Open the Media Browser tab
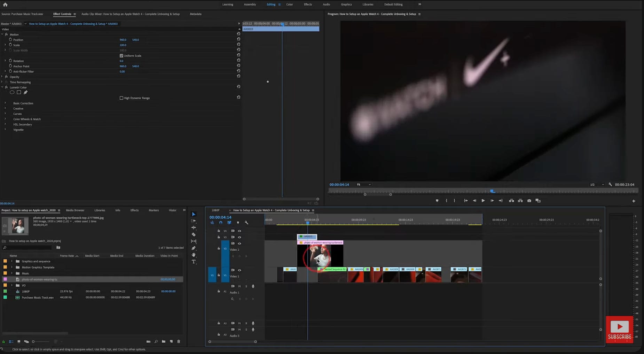The image size is (644, 354). [75, 210]
